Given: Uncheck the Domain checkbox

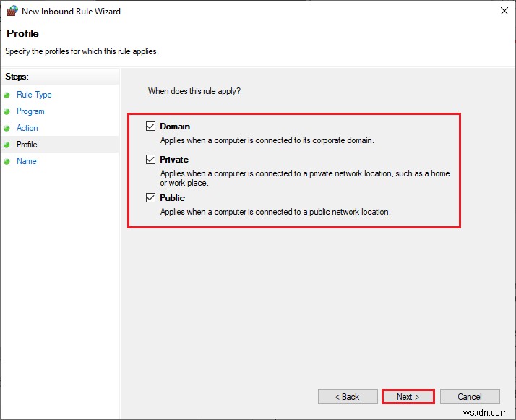Looking at the screenshot, I should [151, 127].
